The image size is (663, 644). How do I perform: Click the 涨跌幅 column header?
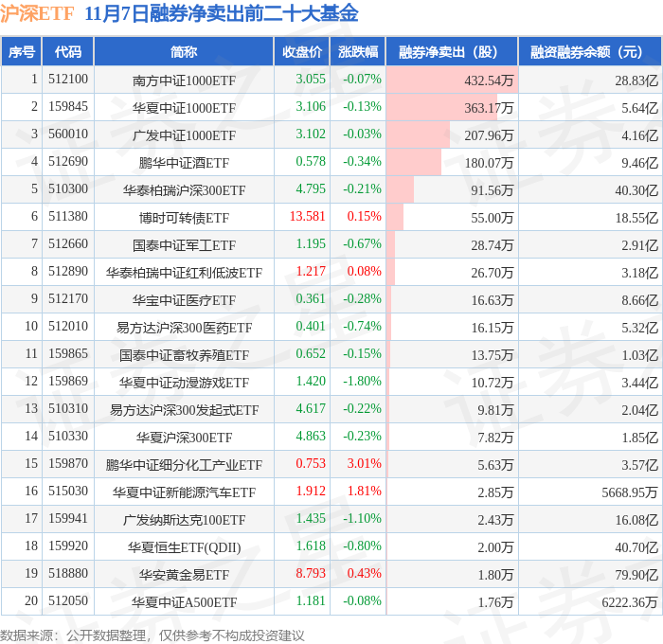tap(358, 51)
